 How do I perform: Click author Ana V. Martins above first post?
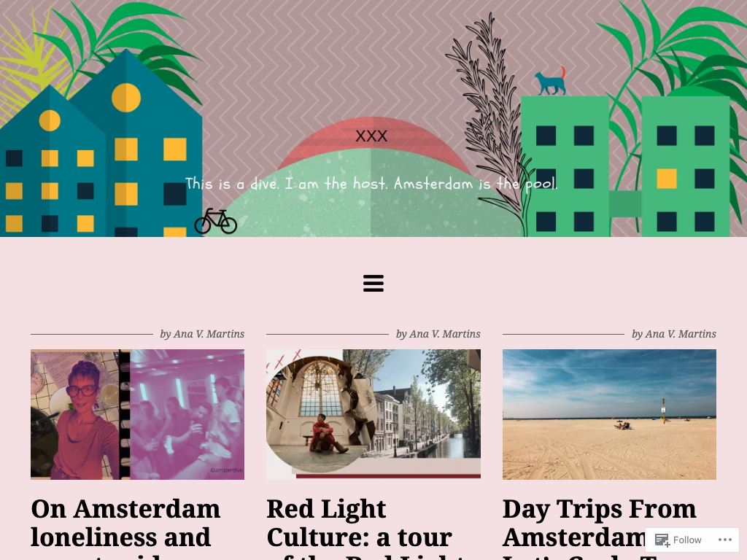[x=209, y=334]
